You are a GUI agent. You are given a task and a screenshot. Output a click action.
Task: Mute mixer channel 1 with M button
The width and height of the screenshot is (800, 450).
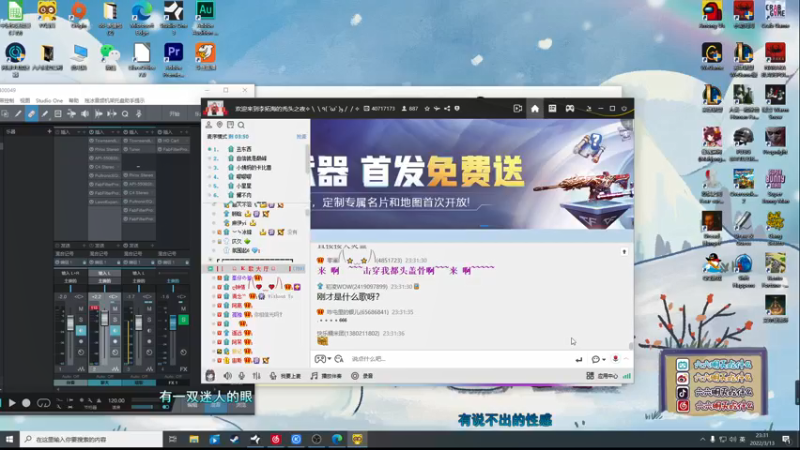click(81, 309)
